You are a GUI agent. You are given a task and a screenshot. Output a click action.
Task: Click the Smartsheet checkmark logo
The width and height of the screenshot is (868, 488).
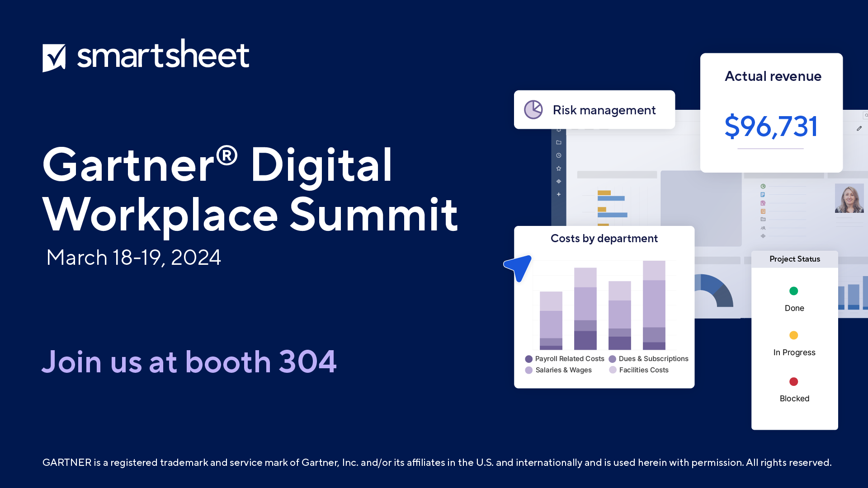pyautogui.click(x=54, y=57)
